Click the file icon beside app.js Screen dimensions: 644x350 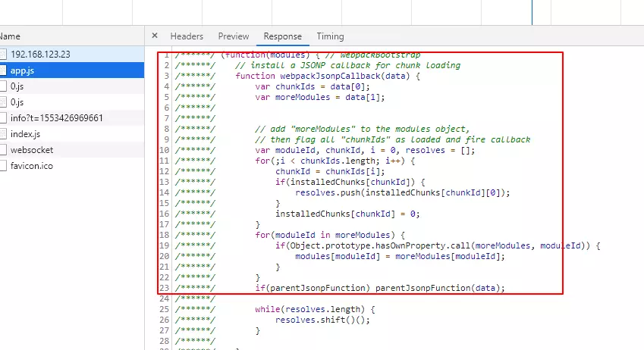3,70
